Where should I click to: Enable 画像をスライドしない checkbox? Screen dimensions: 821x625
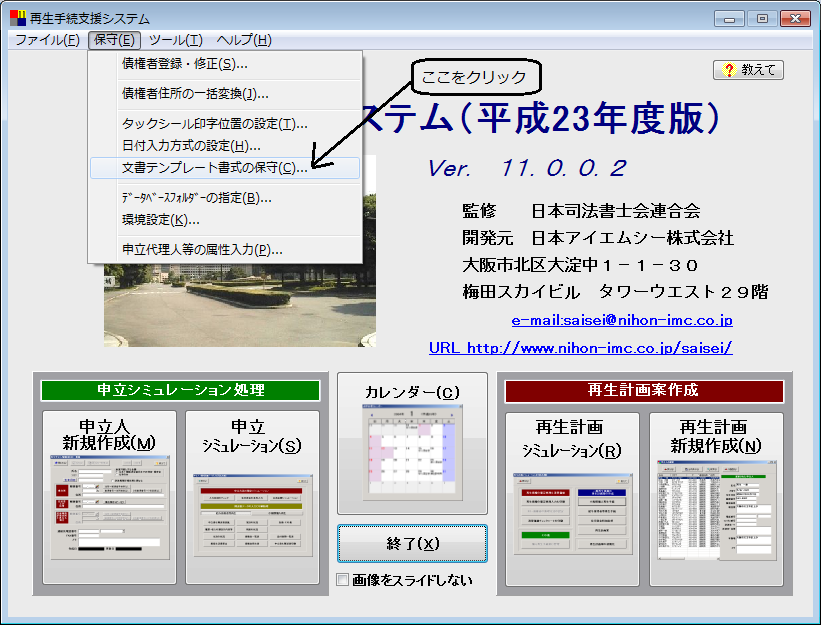coord(343,580)
